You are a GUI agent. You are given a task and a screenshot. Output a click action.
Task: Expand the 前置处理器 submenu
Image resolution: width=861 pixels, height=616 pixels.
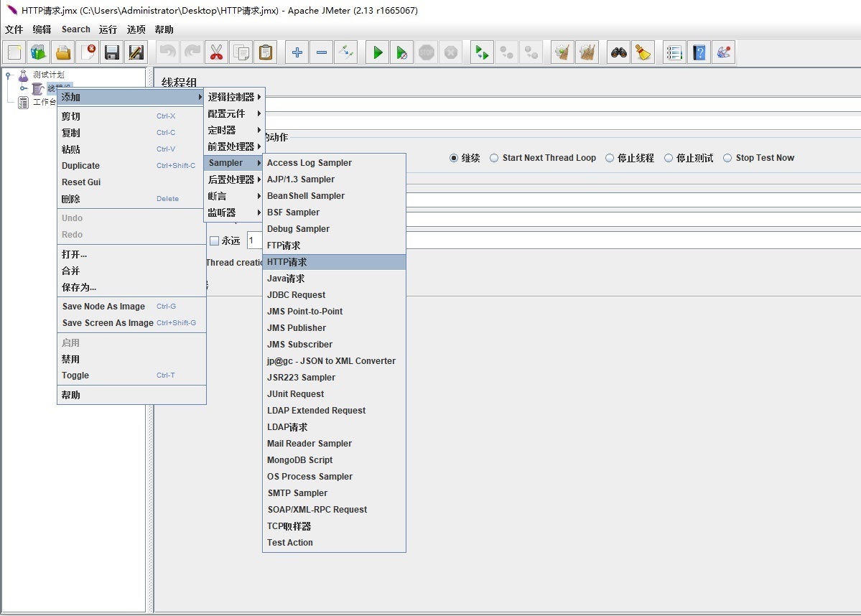pyautogui.click(x=235, y=146)
